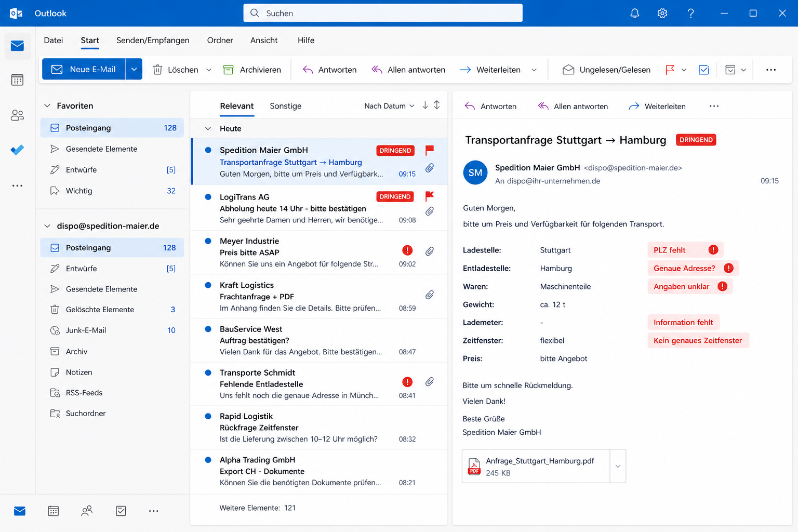Open the Datei menu
Image resolution: width=798 pixels, height=532 pixels.
[54, 41]
